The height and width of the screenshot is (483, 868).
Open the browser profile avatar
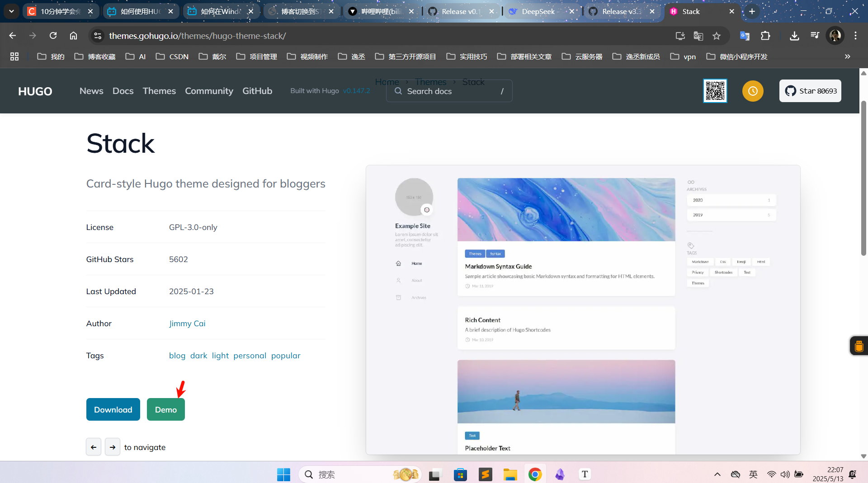(835, 36)
